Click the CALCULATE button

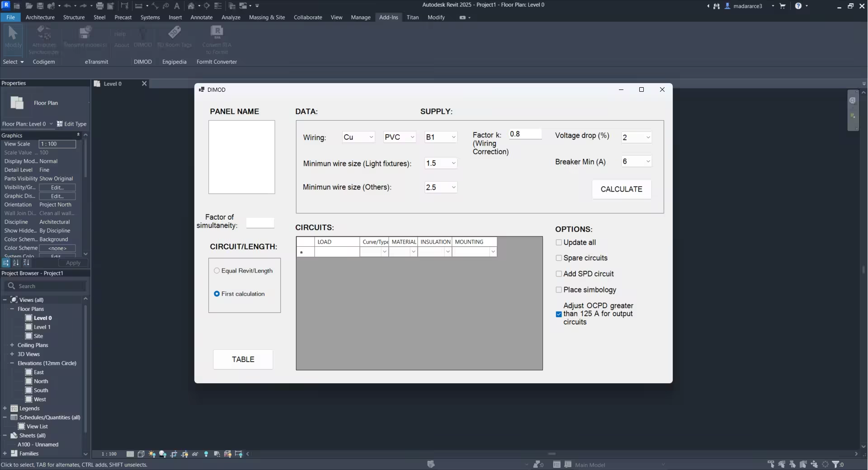click(x=622, y=189)
